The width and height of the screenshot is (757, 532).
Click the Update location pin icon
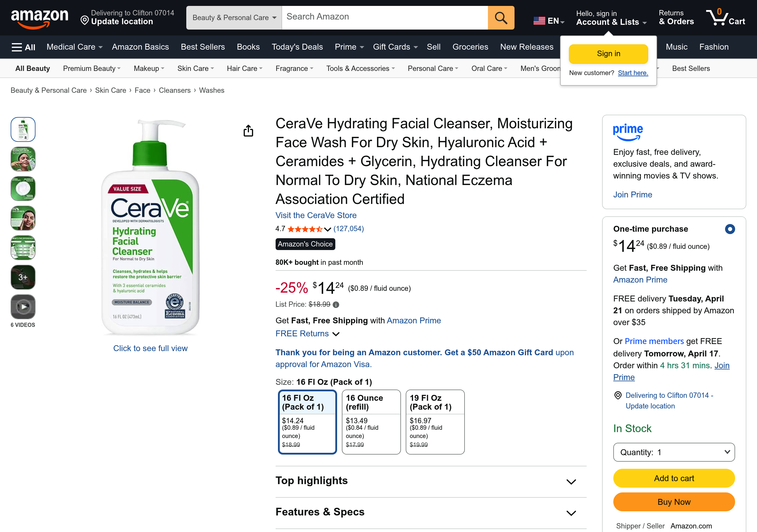click(85, 21)
